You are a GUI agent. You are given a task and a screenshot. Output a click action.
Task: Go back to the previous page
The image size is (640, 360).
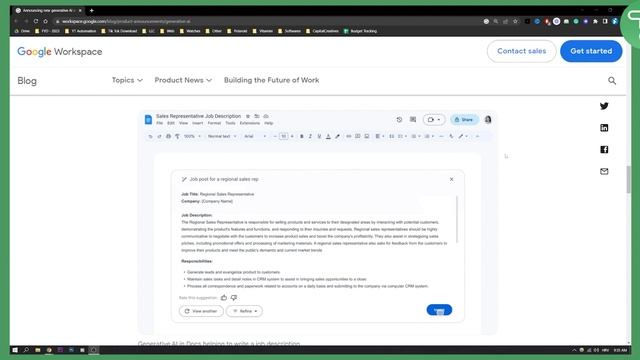tap(16, 21)
